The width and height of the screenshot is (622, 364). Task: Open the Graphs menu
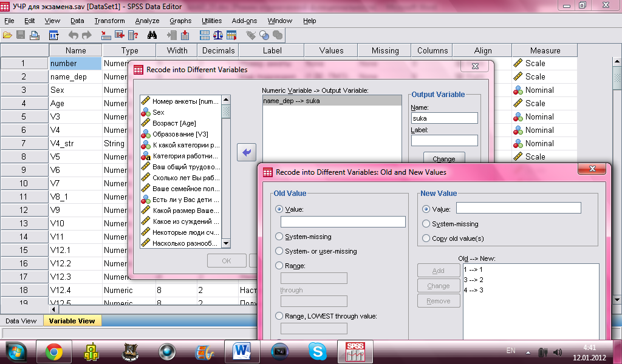[180, 21]
